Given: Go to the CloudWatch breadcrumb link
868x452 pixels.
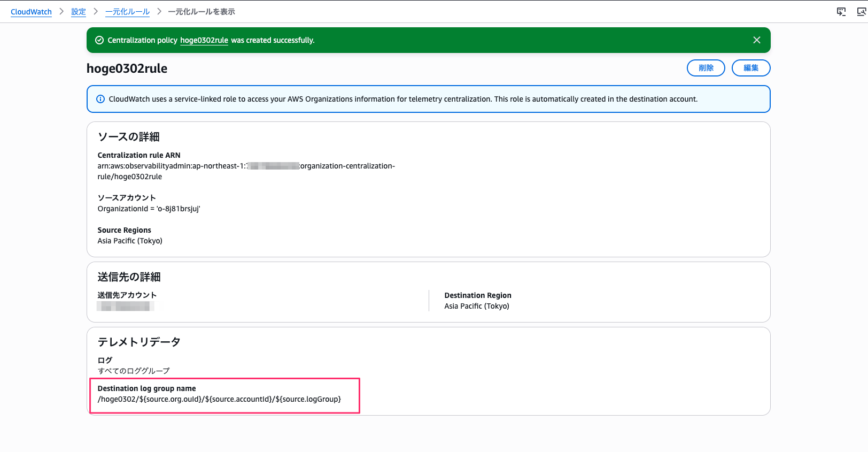Looking at the screenshot, I should pyautogui.click(x=31, y=12).
